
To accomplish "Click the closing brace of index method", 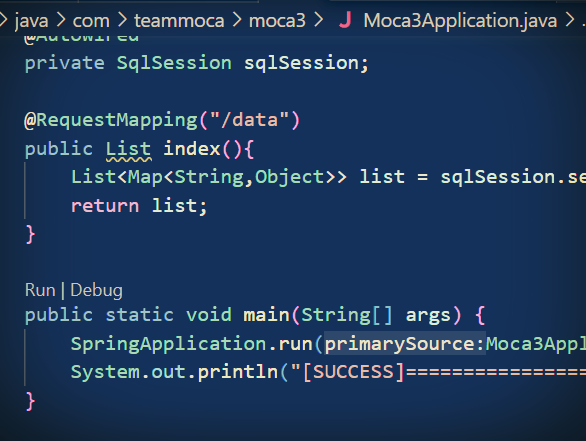I will point(30,235).
